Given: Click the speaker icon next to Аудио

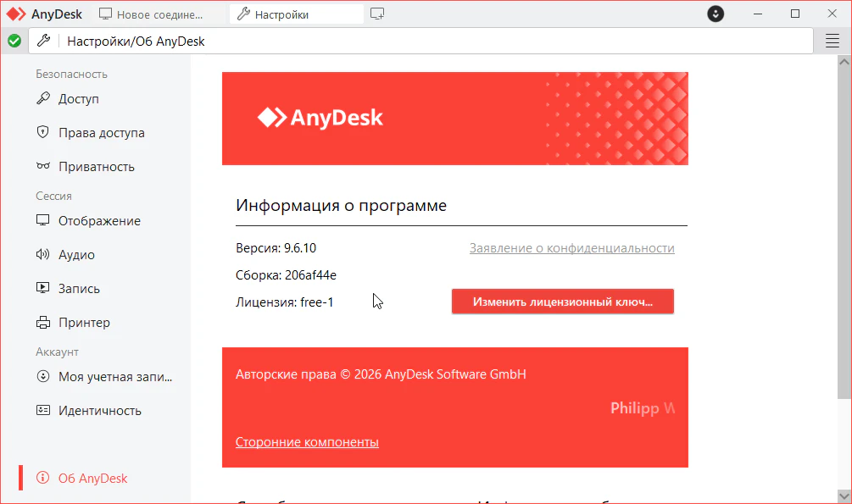Looking at the screenshot, I should tap(43, 255).
